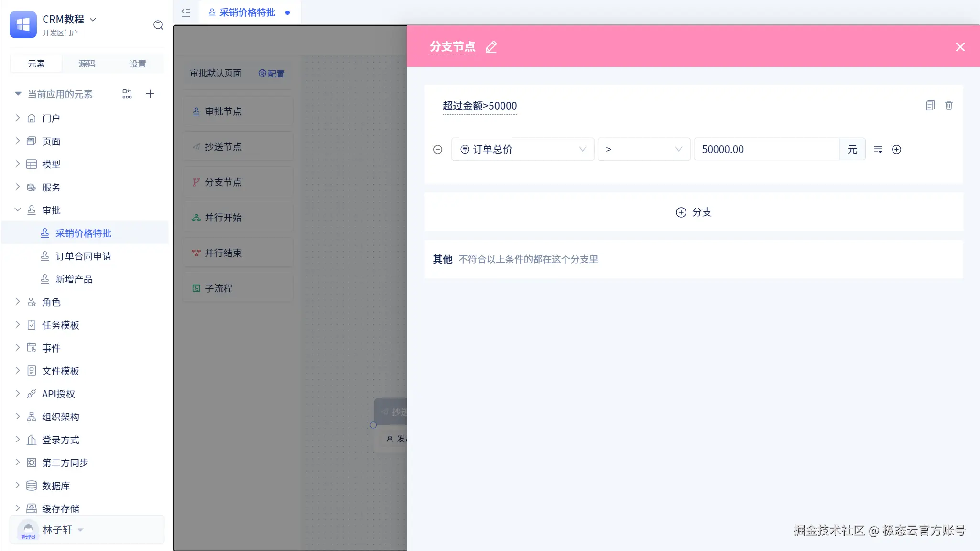Viewport: 980px width, 551px height.
Task: Click the 分支 add branch button
Action: tap(693, 212)
